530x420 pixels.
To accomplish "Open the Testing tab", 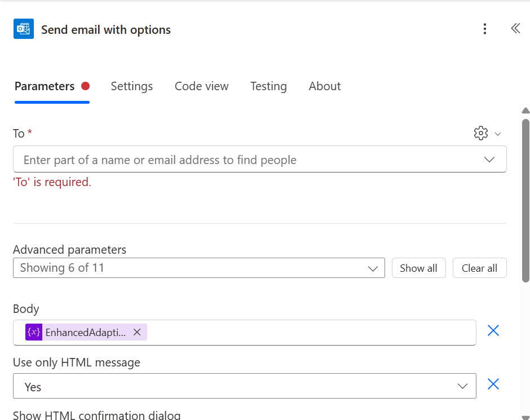I will coord(268,86).
